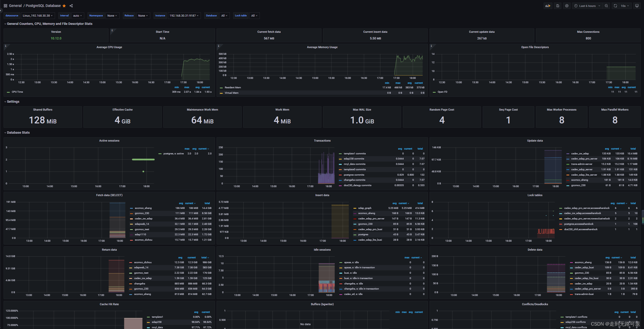Screen dimensions: 644x329
Task: Open Interval auto dropdown
Action: pos(78,16)
